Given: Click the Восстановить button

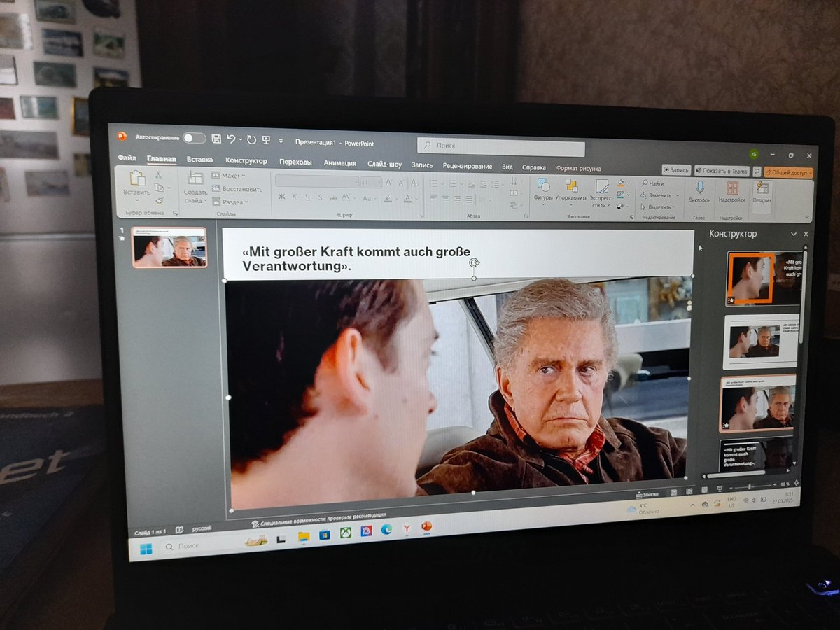Looking at the screenshot, I should (237, 189).
